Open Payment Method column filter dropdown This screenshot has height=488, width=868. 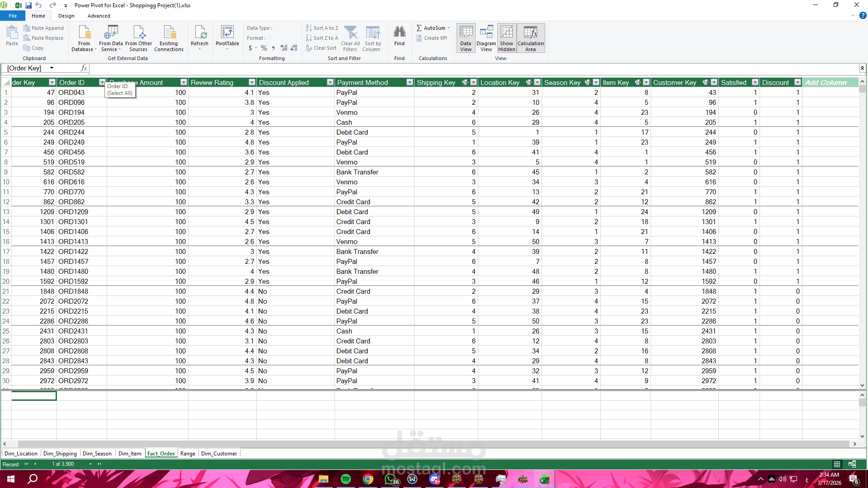point(410,82)
